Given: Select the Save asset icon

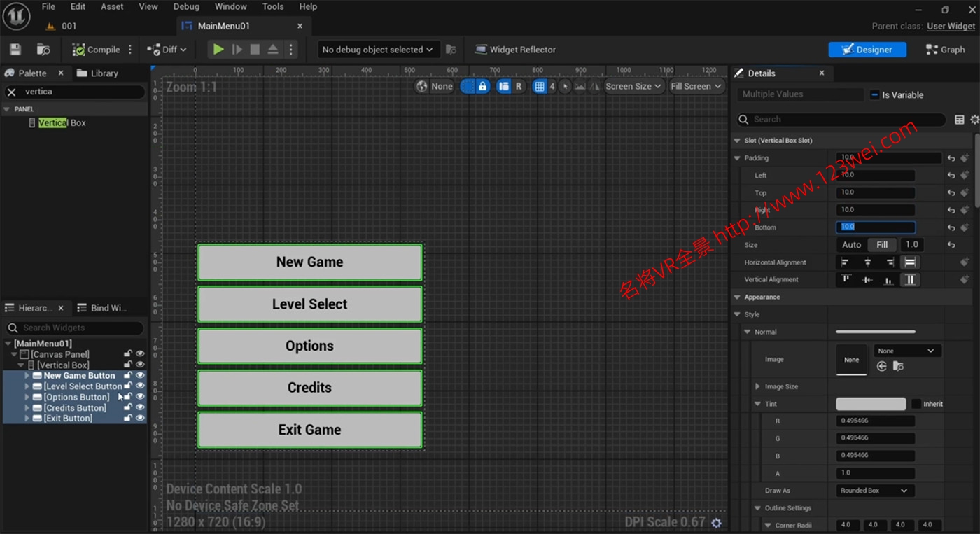Looking at the screenshot, I should pyautogui.click(x=15, y=49).
